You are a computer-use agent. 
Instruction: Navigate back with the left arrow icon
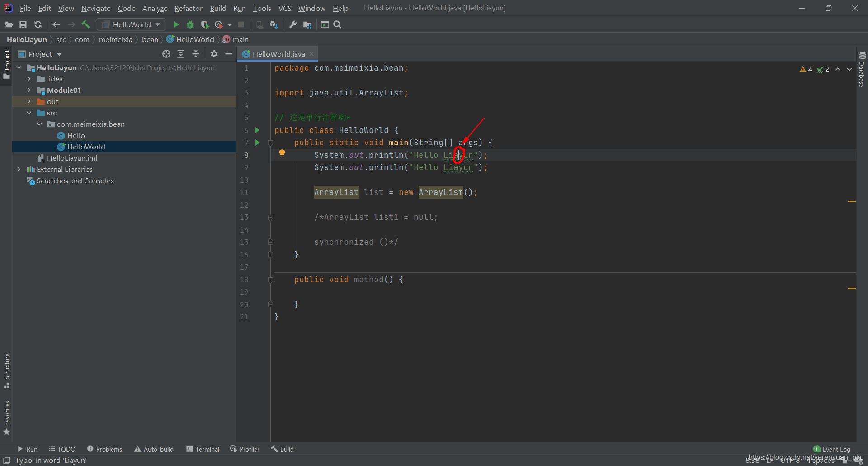[56, 24]
